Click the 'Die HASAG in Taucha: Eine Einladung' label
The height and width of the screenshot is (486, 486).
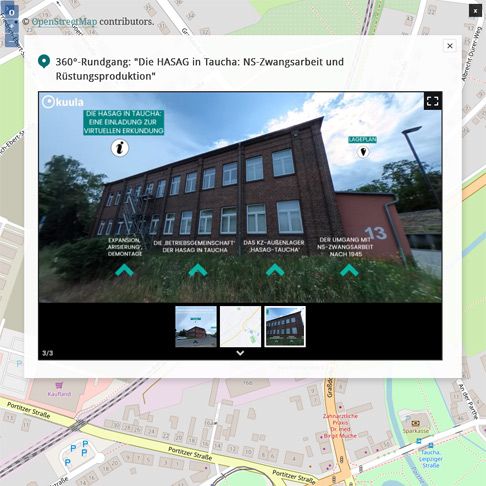click(124, 122)
